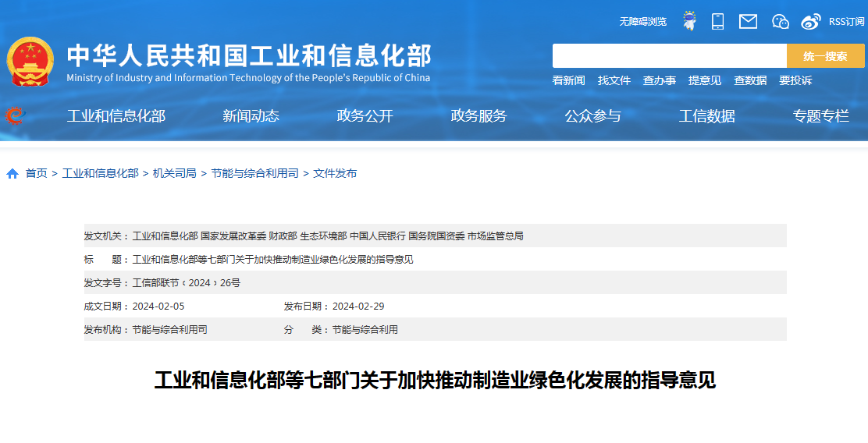Click the 统一搜索 search button
Screen dimensions: 868x443
(825, 56)
